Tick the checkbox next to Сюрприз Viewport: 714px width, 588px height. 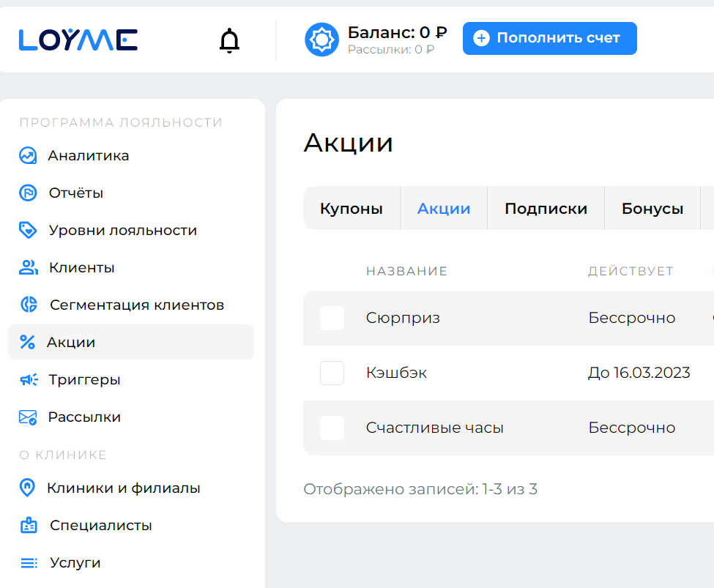point(332,318)
